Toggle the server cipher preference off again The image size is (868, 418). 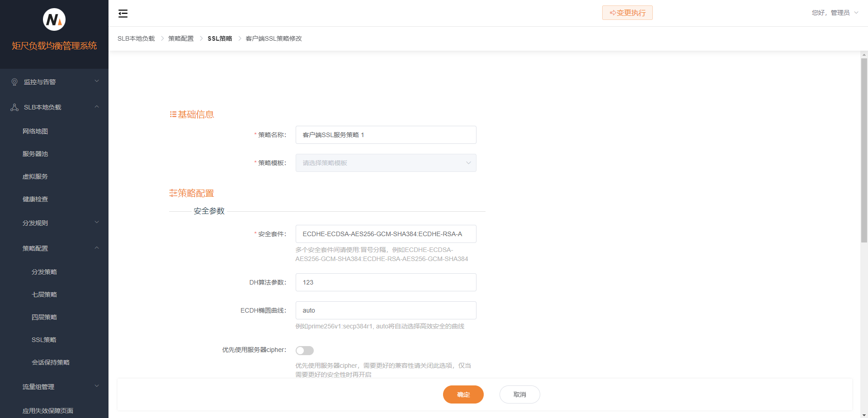coord(305,350)
